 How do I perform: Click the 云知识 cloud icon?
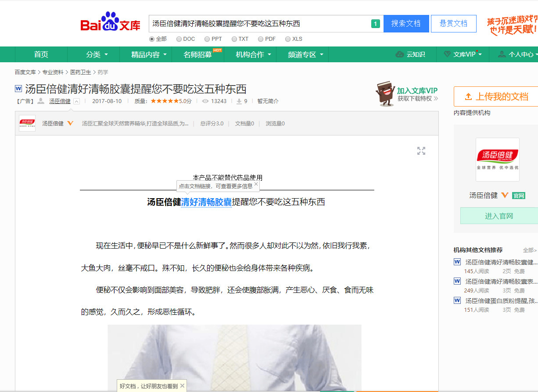(x=400, y=54)
